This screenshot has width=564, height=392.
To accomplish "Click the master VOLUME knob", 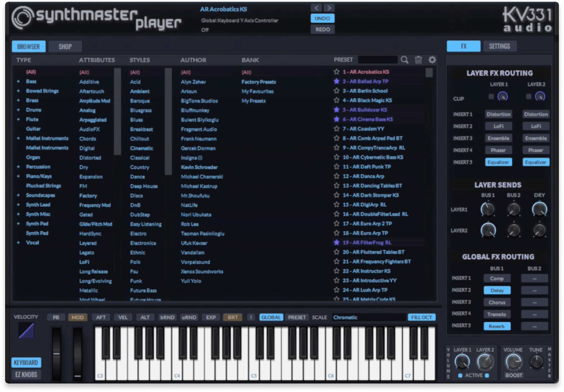I will (513, 362).
